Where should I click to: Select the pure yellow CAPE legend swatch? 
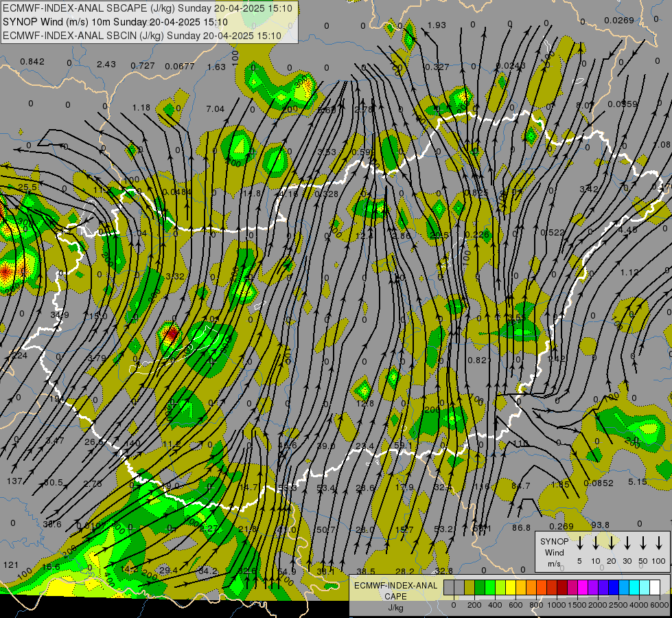click(x=511, y=587)
